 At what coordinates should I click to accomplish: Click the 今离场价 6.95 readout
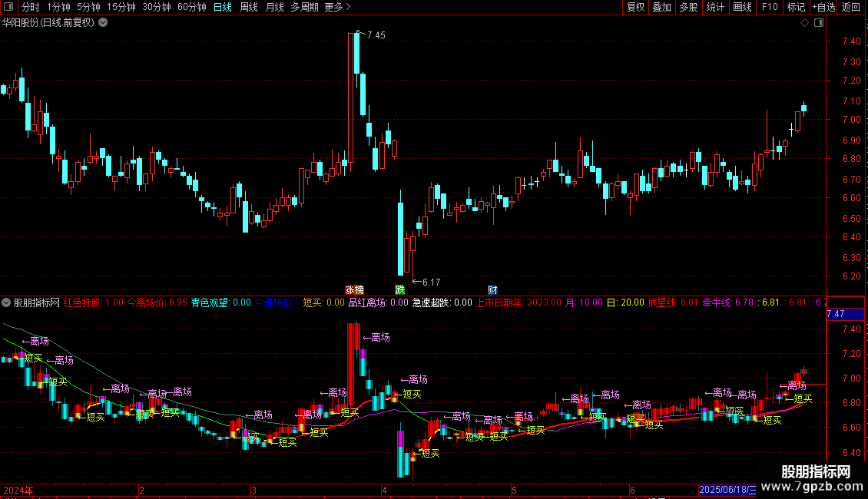click(x=157, y=302)
